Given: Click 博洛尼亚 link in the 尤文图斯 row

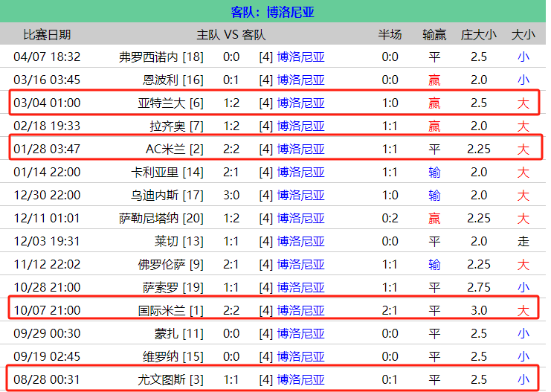Looking at the screenshot, I should [301, 379].
